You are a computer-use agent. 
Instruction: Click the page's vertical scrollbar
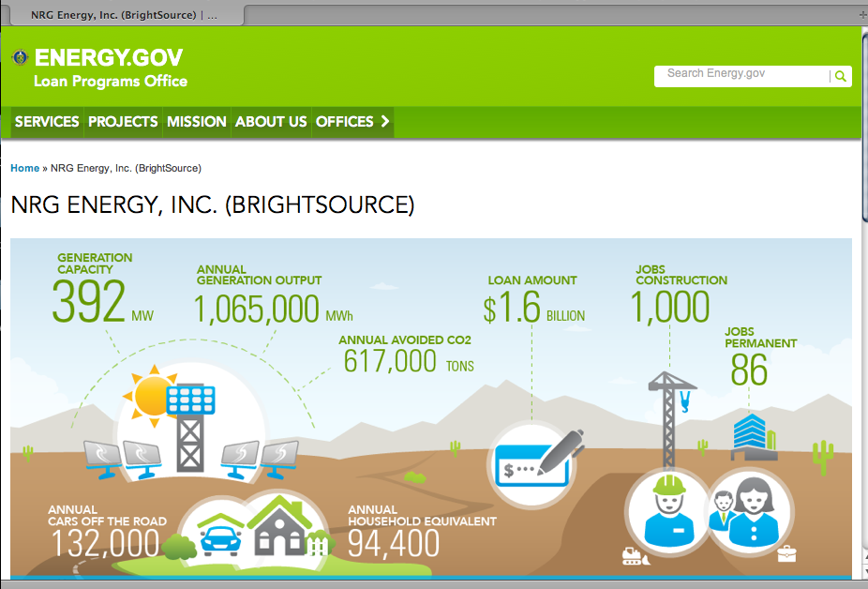(864, 128)
